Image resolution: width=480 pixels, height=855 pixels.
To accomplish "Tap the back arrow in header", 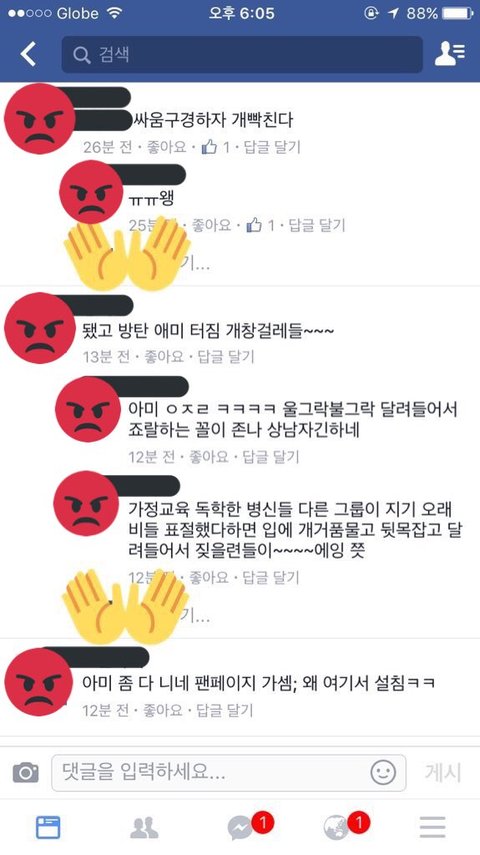I will (x=28, y=54).
